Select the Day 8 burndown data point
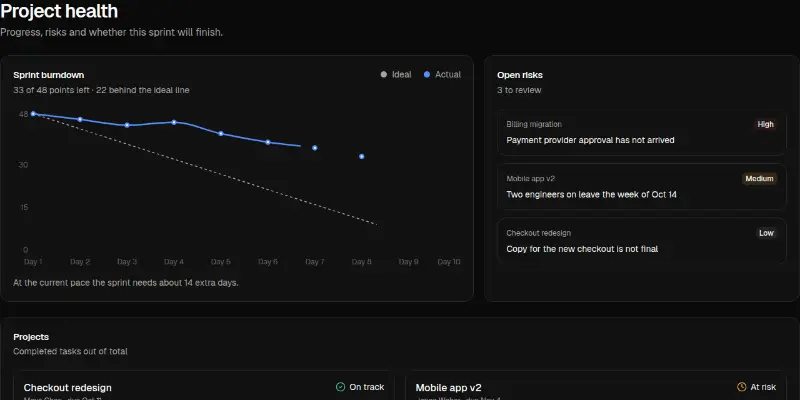 (x=362, y=156)
